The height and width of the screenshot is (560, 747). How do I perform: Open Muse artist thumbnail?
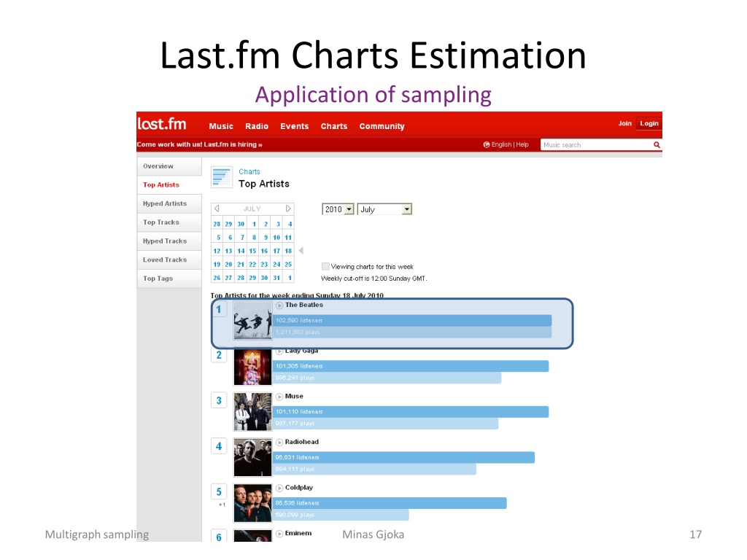[x=252, y=412]
